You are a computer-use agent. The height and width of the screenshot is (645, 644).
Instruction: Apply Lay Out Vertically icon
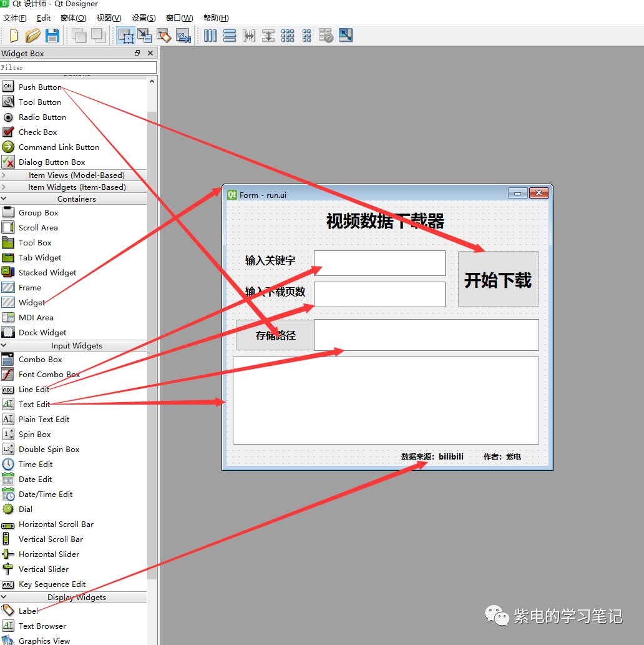tap(230, 36)
